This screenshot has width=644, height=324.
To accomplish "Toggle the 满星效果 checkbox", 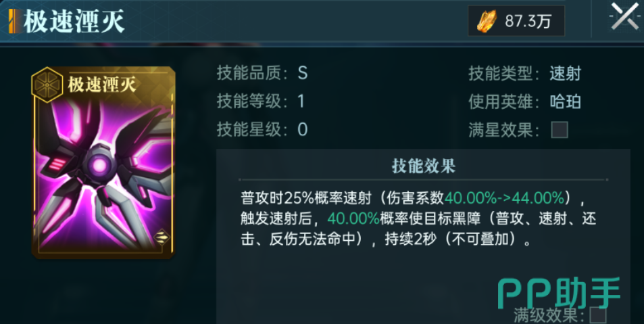I will [x=560, y=130].
